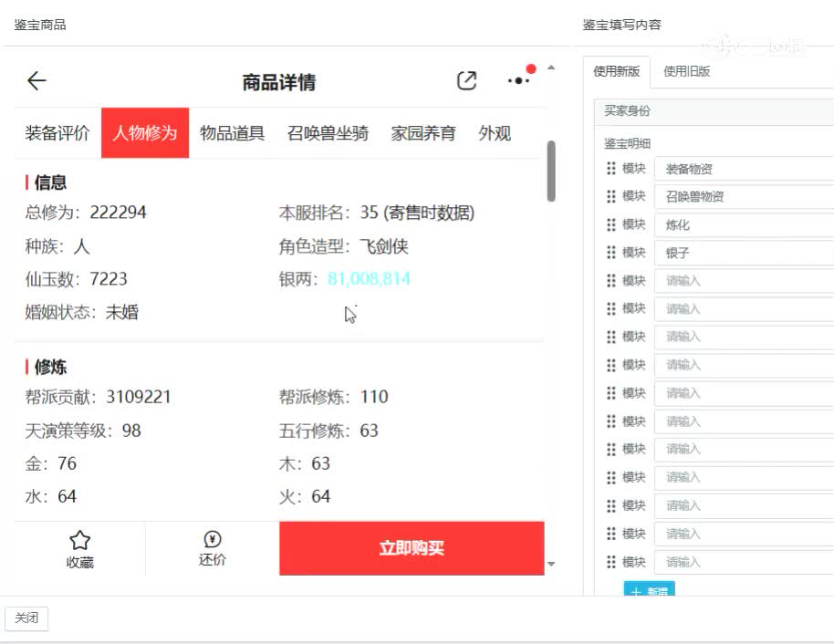Toggle the 收藏 favorite star
Screen dimensions: 834x644
(80, 539)
